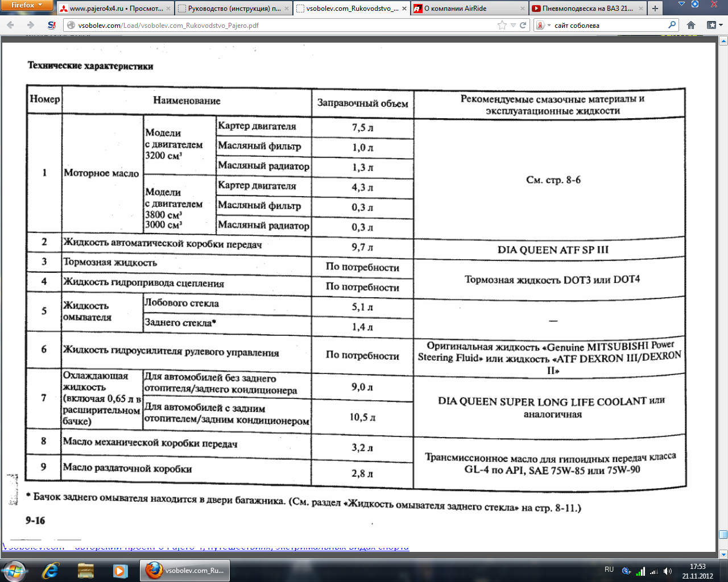This screenshot has height=582, width=728.
Task: Open a new tab with the plus button
Action: pos(655,9)
